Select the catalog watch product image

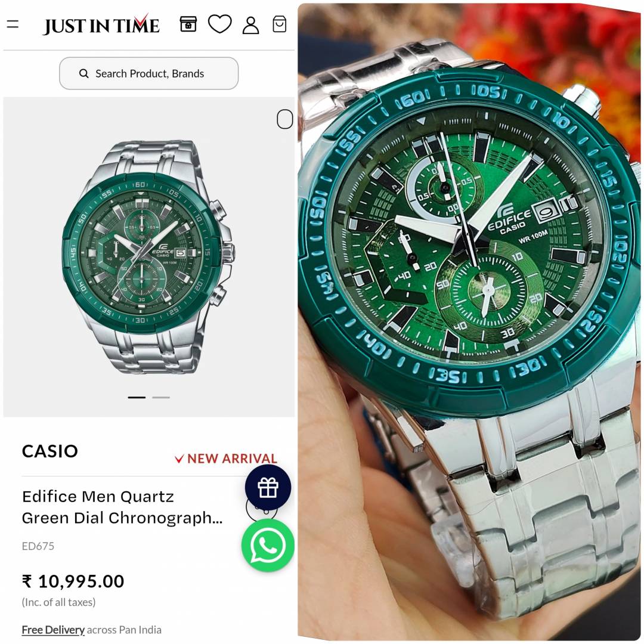(x=148, y=256)
